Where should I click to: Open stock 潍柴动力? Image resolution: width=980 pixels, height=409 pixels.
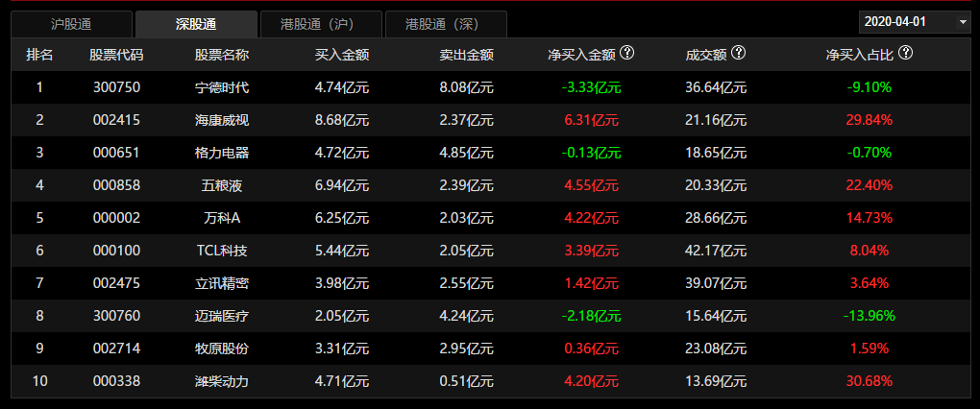point(222,381)
